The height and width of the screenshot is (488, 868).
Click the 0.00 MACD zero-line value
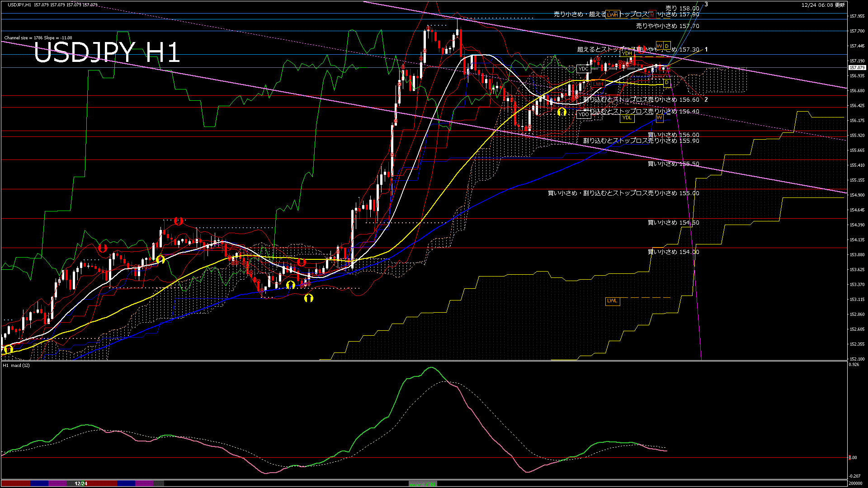tap(853, 458)
